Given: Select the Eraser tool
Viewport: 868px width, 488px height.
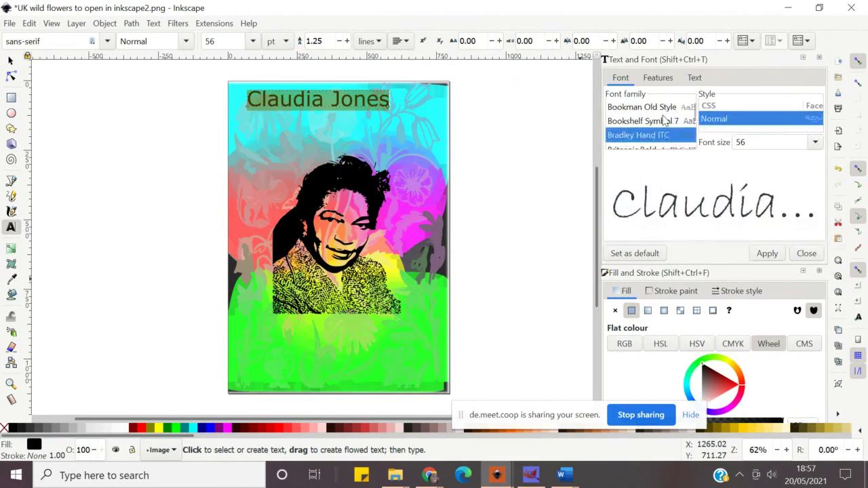Looking at the screenshot, I should point(11,347).
